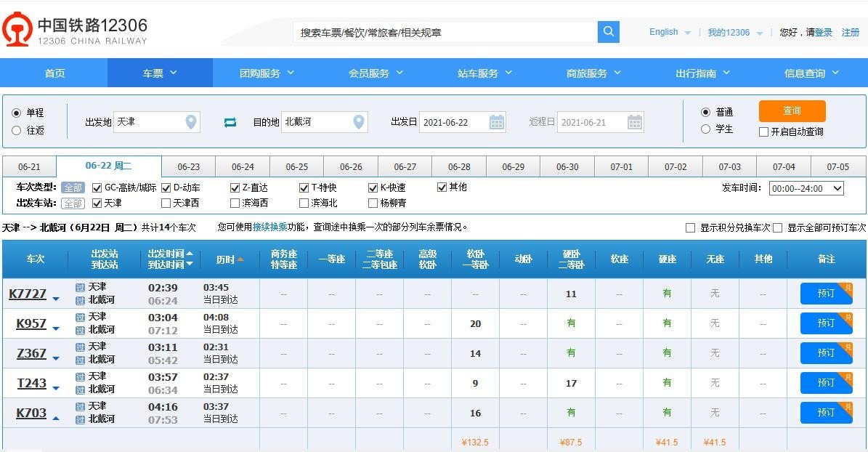Switch to the 06-21 date tab

coord(29,166)
